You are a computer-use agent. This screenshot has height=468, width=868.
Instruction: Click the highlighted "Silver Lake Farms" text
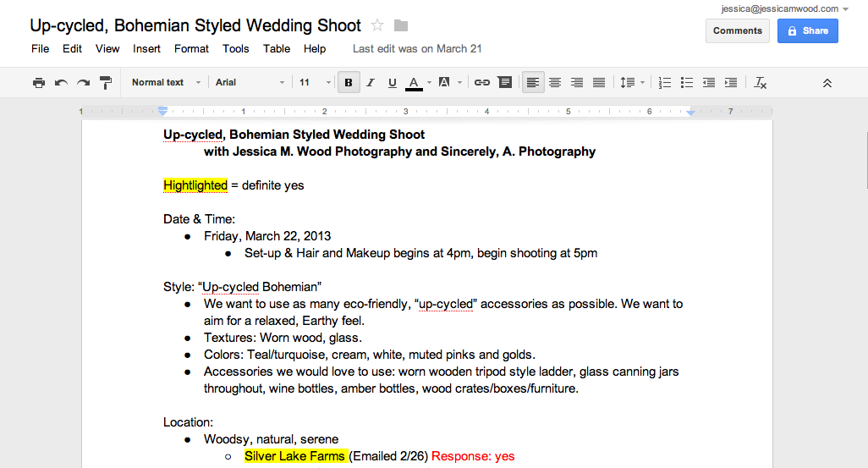pyautogui.click(x=294, y=456)
